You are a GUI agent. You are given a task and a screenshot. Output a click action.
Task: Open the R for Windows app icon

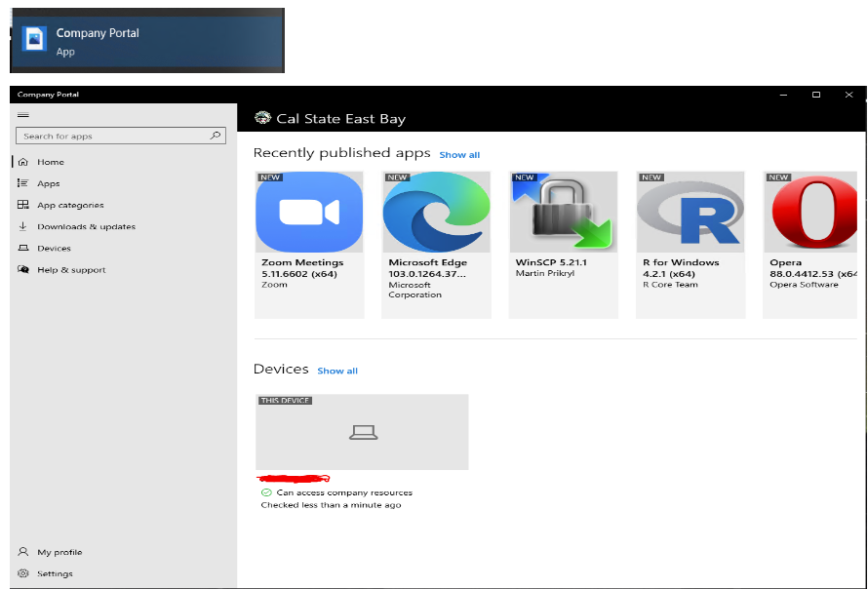pyautogui.click(x=690, y=212)
